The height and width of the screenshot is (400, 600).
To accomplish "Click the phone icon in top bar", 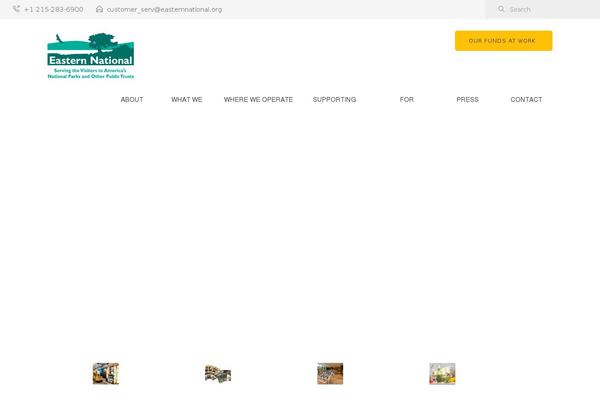I will [16, 9].
